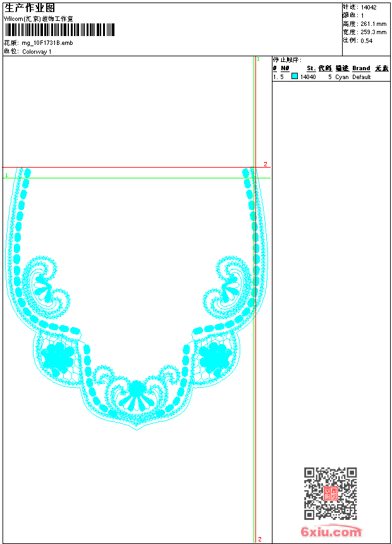This screenshot has width=392, height=544.
Task: Click the left flower in lace mesh
Action: (57, 359)
